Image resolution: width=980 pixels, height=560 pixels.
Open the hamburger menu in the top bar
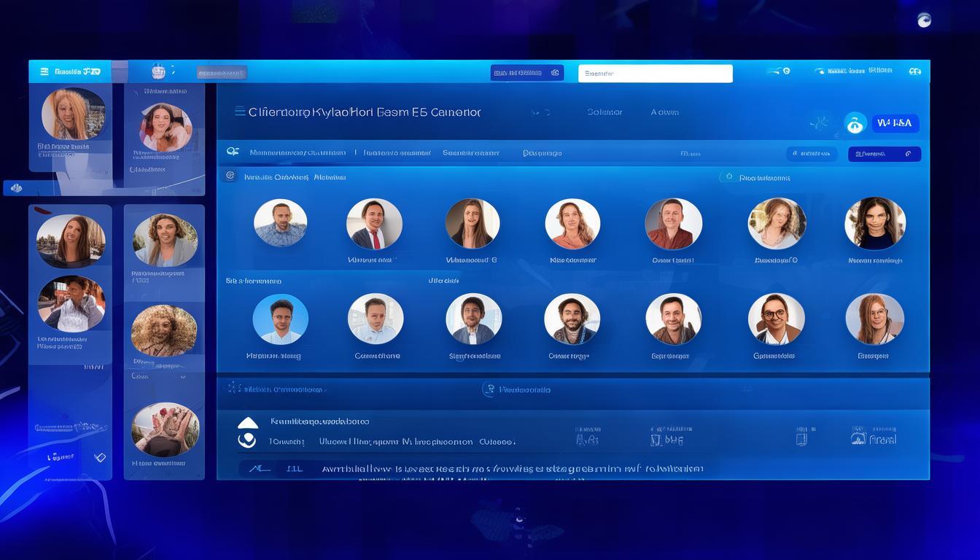click(x=44, y=71)
